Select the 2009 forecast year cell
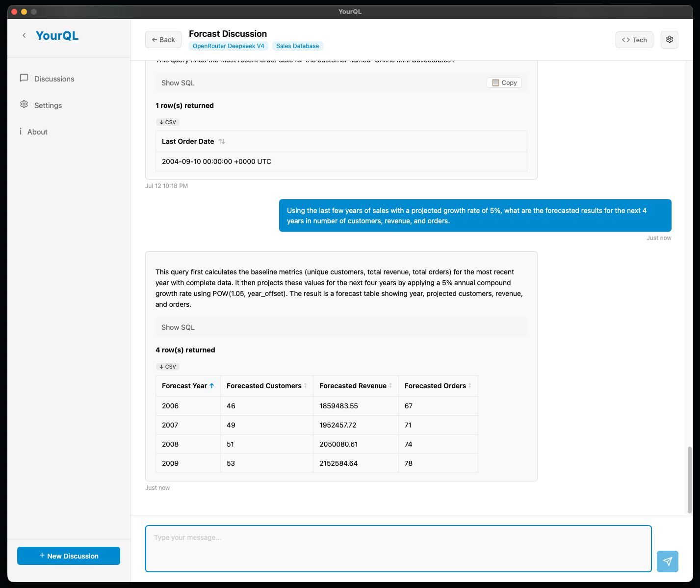 point(188,463)
